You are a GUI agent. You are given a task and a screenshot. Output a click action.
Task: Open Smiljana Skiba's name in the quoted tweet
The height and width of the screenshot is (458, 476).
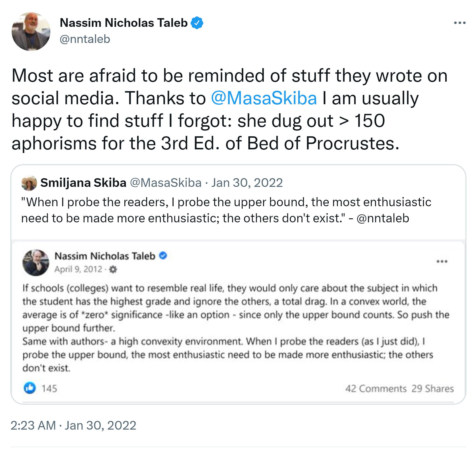(83, 183)
